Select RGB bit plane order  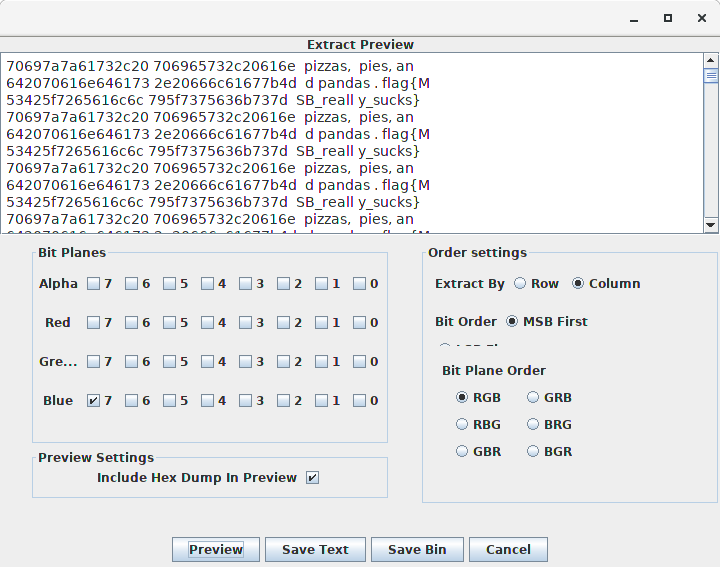pos(462,397)
